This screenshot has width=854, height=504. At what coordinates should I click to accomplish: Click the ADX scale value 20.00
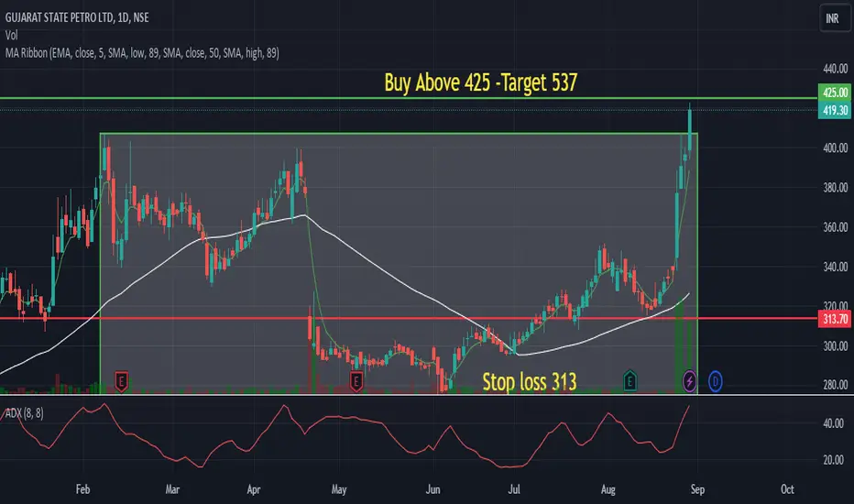coord(833,460)
